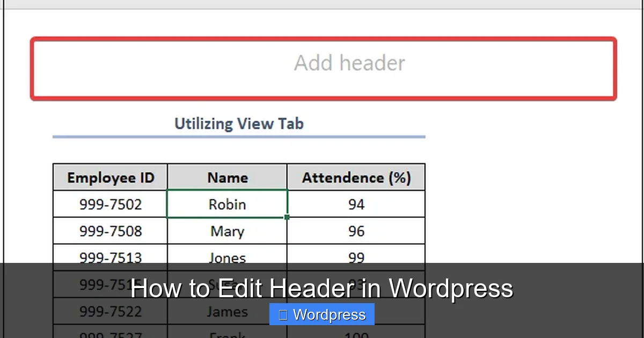Screen dimensions: 644x338
Task: Click the How to Edit Header in Wordpress title
Action: pyautogui.click(x=322, y=288)
